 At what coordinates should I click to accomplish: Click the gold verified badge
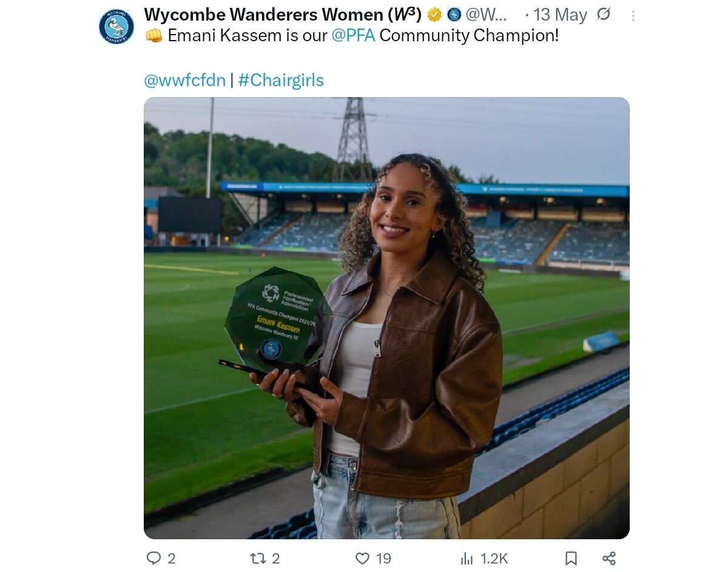click(434, 15)
